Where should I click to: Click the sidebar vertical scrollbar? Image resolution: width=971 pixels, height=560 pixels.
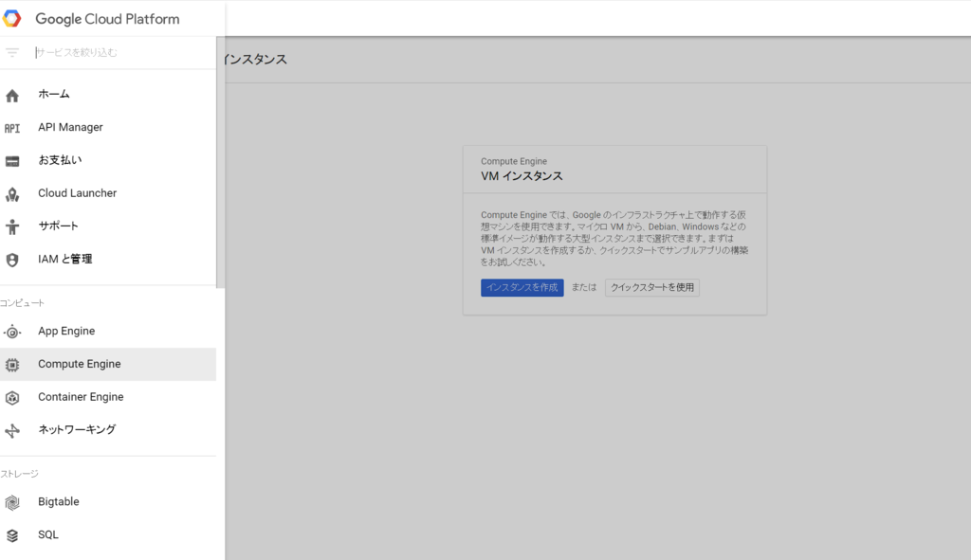tap(220, 162)
